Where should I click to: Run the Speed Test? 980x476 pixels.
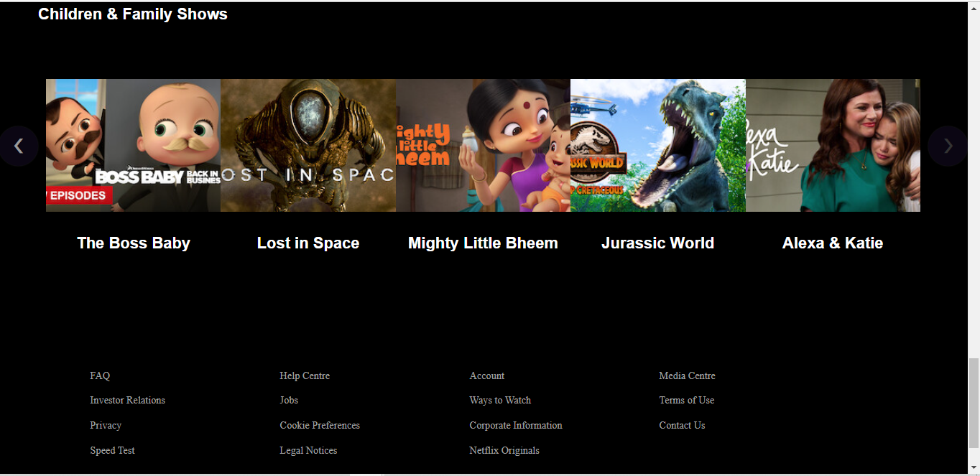pos(112,450)
